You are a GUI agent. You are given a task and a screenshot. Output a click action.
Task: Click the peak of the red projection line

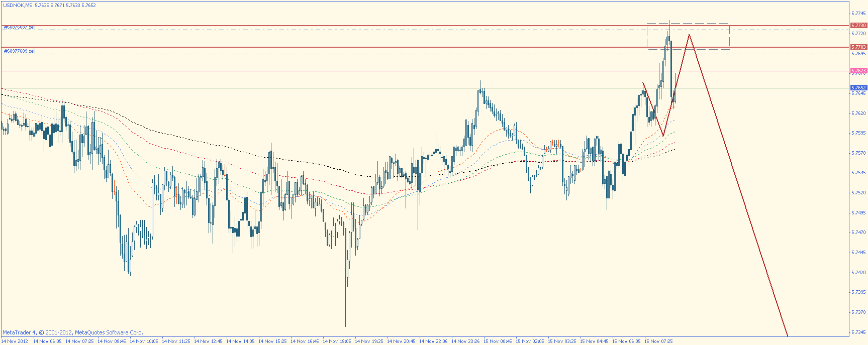[x=689, y=35]
